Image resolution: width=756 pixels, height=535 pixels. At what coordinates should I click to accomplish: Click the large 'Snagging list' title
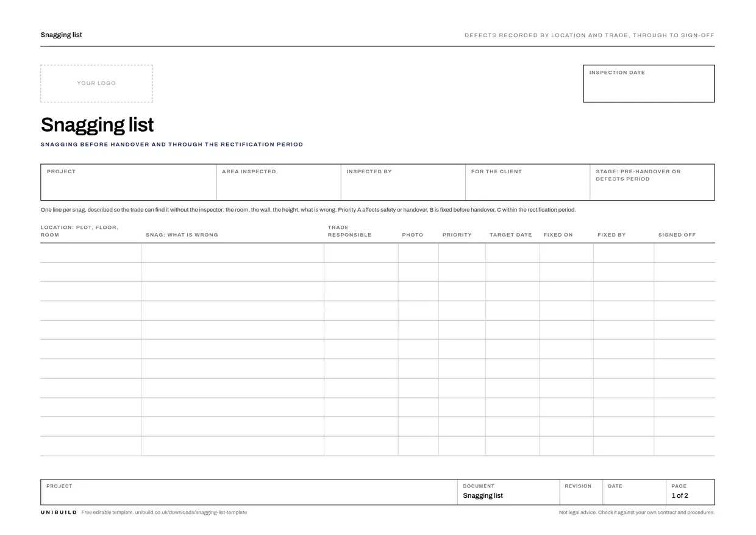tap(97, 125)
